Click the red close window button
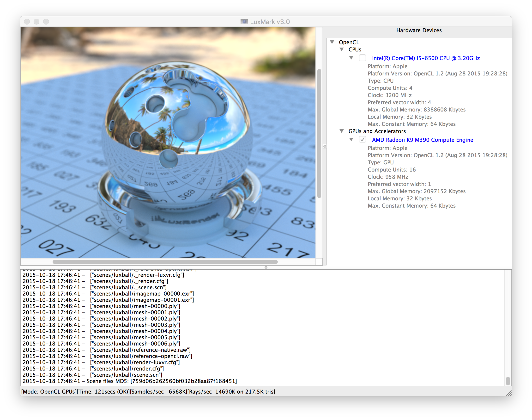This screenshot has width=532, height=420. click(x=27, y=22)
